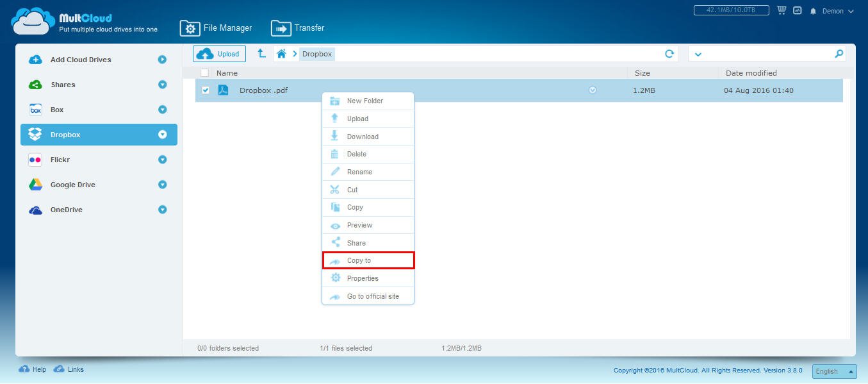Screen dimensions: 868x384
Task: Select Google Drive in the sidebar
Action: [99, 185]
